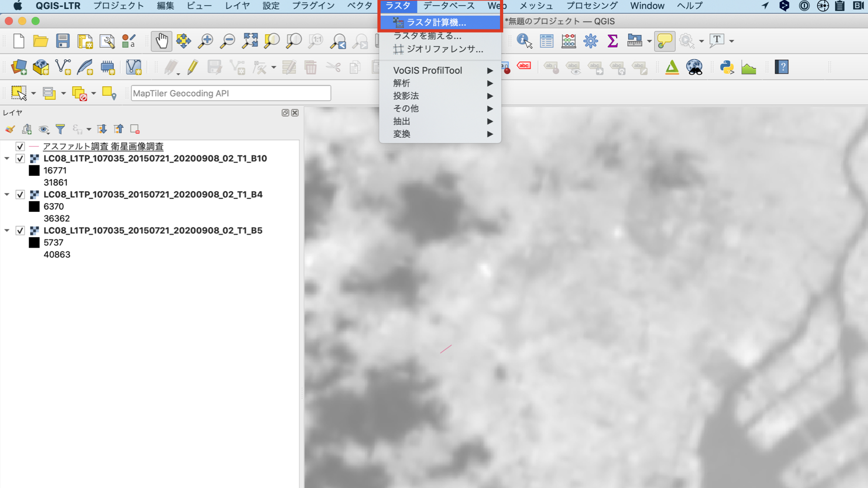Screen dimensions: 868x488
Task: Open the Python console icon
Action: (x=727, y=67)
